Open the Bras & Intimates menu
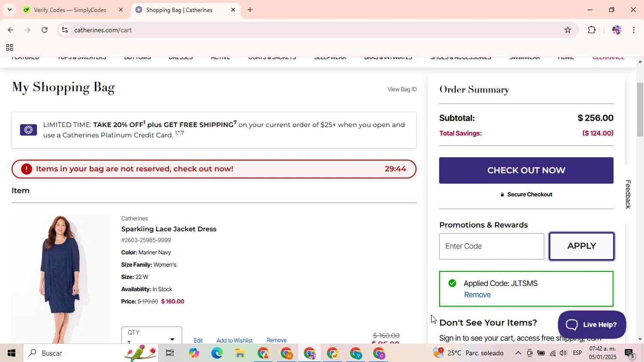Viewport: 644px width, 362px height. 388,58
